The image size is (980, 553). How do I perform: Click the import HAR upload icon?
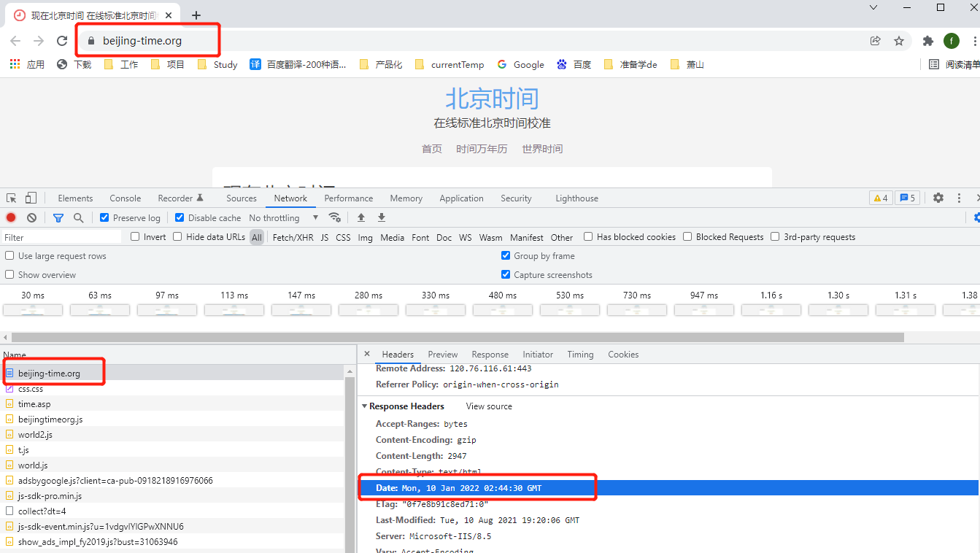click(360, 217)
